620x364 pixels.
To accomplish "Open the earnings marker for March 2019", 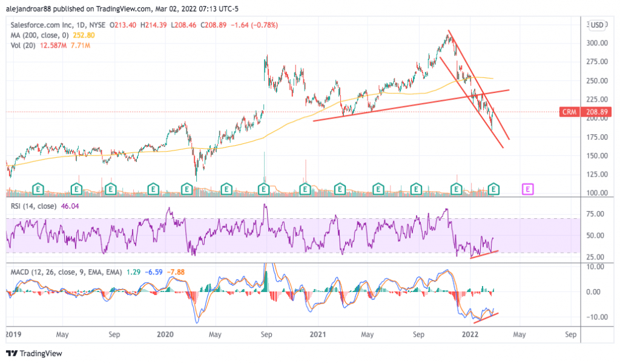I will click(x=38, y=189).
